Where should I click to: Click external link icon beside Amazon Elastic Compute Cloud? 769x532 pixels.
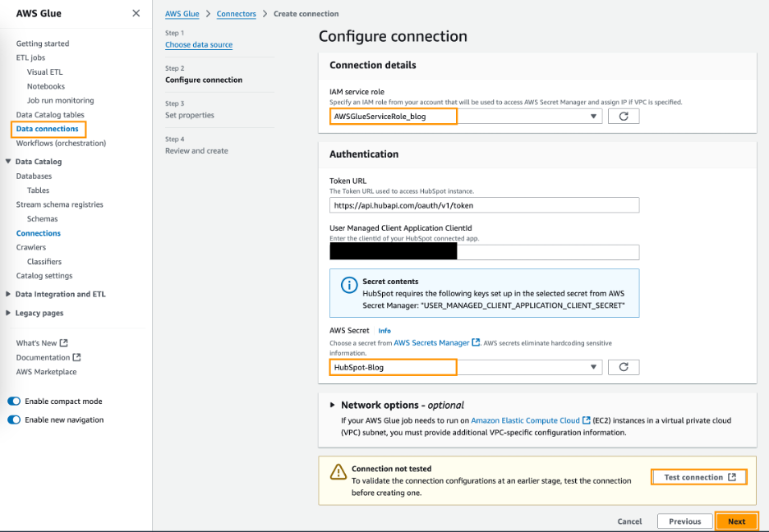click(586, 420)
